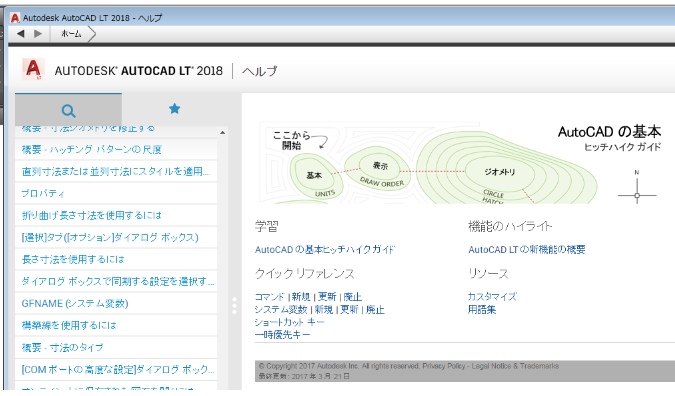675x396 pixels.
Task: Open AutoCAD LT の新機能の概要 link
Action: (526, 250)
